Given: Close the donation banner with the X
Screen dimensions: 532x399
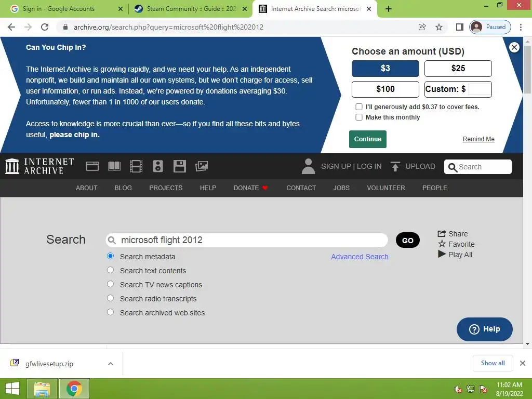Looking at the screenshot, I should coord(514,47).
